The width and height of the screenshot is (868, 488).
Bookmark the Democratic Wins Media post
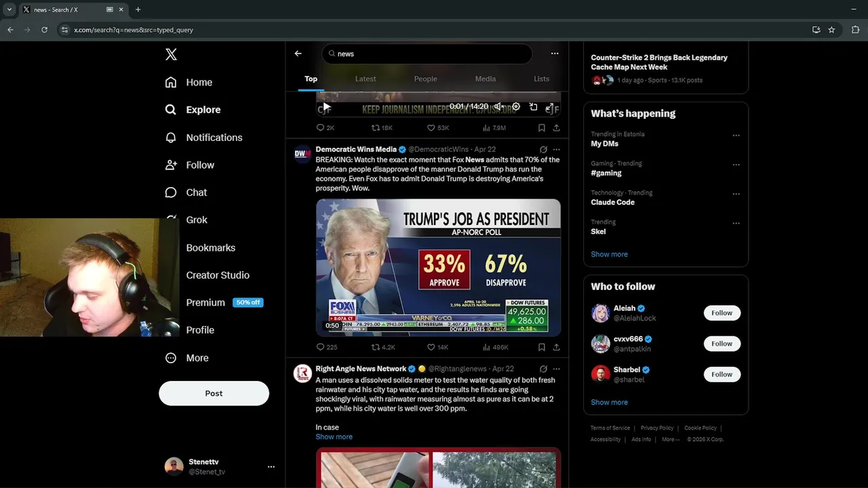pyautogui.click(x=541, y=347)
